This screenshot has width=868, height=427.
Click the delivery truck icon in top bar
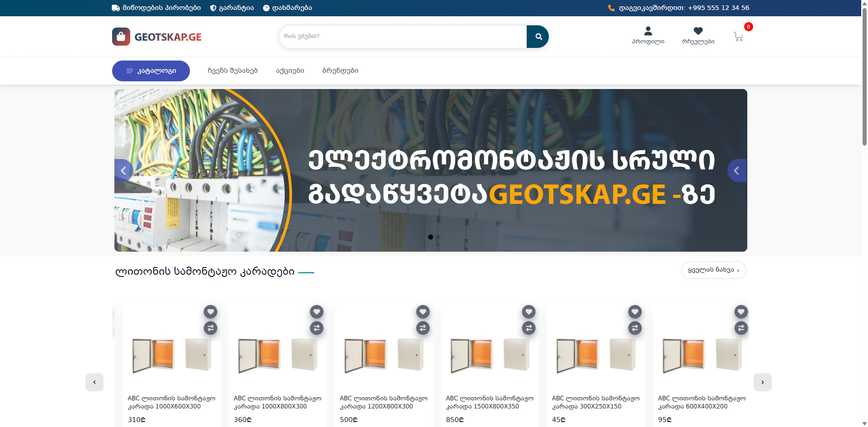coord(115,8)
